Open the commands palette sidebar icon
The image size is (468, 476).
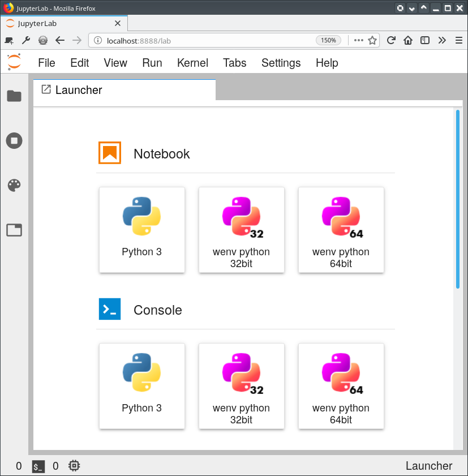tap(14, 185)
